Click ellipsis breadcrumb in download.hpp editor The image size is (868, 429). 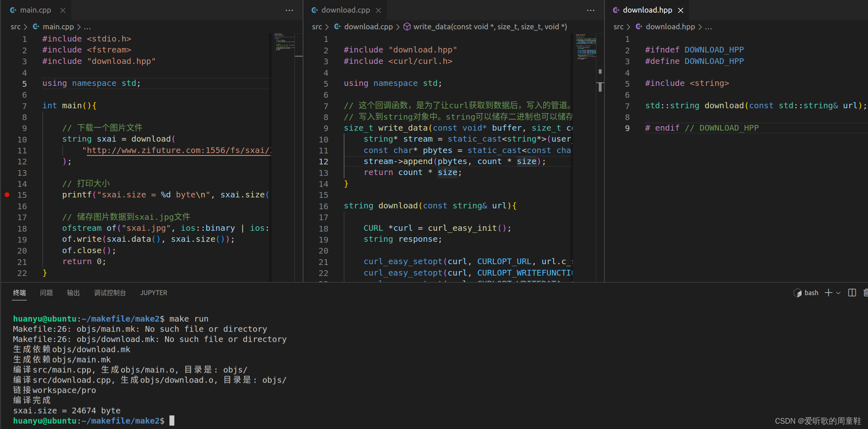click(708, 27)
